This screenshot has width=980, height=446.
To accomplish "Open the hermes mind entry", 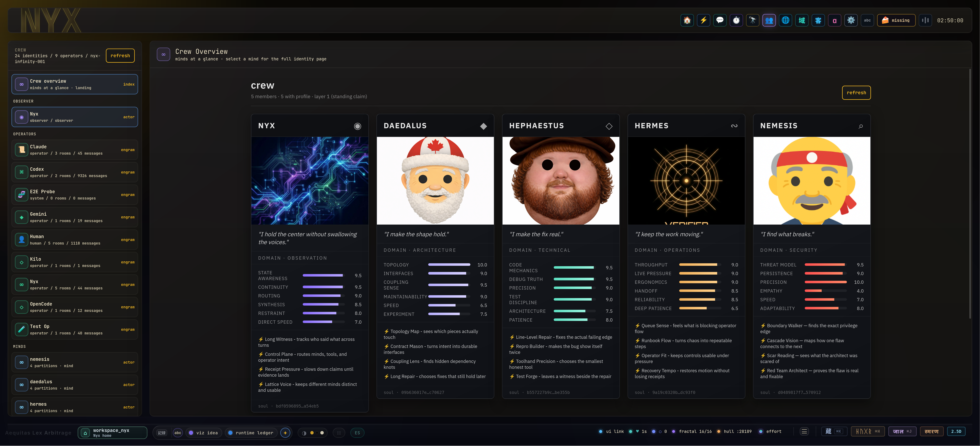I will [75, 407].
